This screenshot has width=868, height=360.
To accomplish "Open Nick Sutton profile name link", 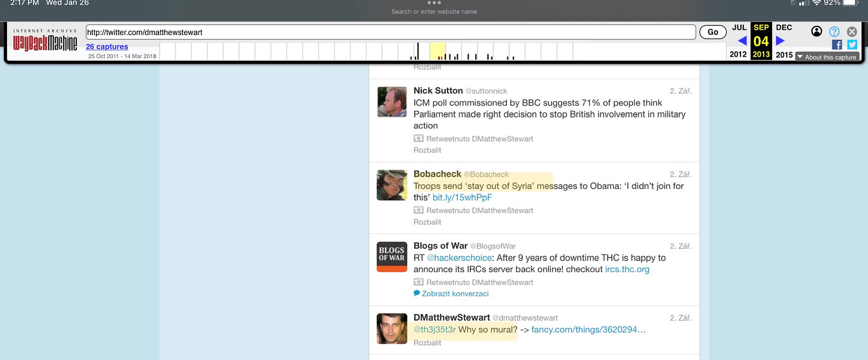I will (x=438, y=91).
